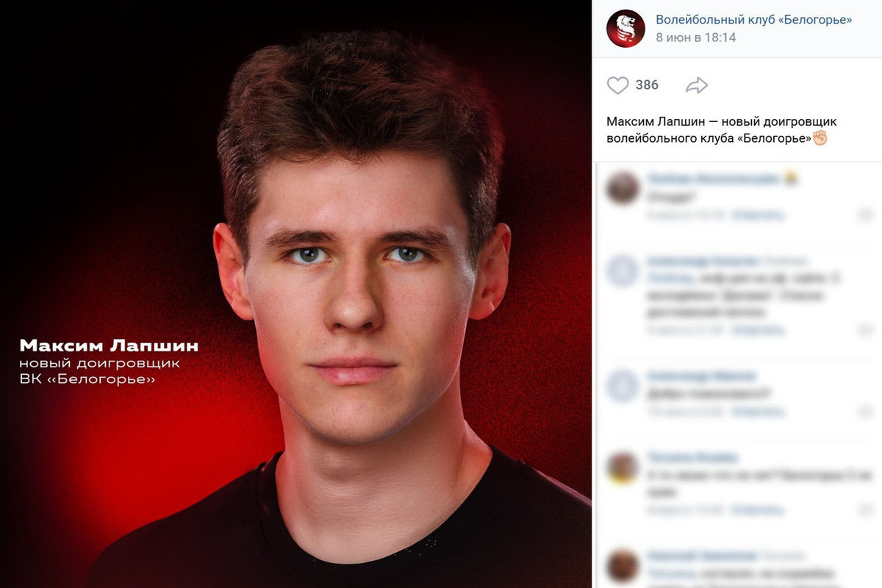Viewport: 882px width, 588px height.
Task: Share the post via arrow icon
Action: point(696,85)
